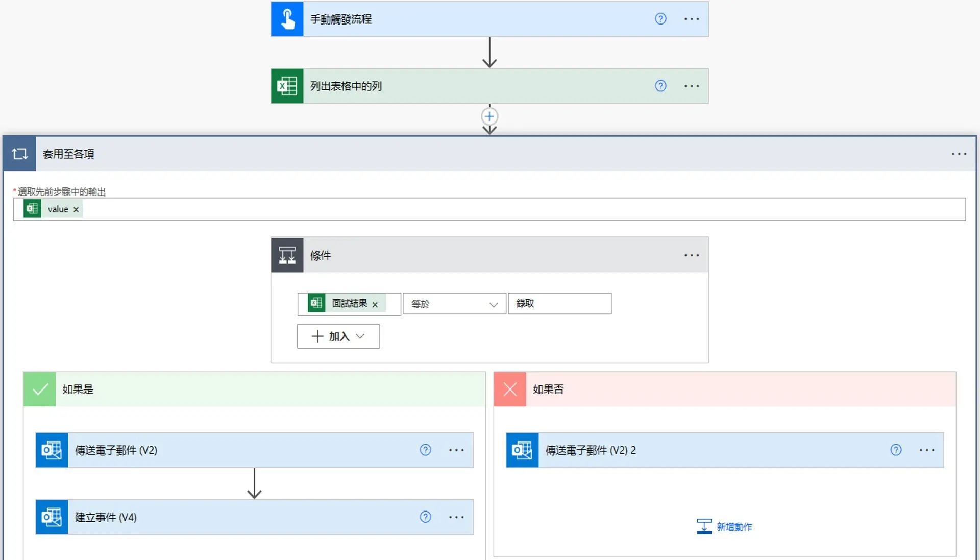Click the red X 如果否 icon
The image size is (980, 560).
(x=510, y=389)
